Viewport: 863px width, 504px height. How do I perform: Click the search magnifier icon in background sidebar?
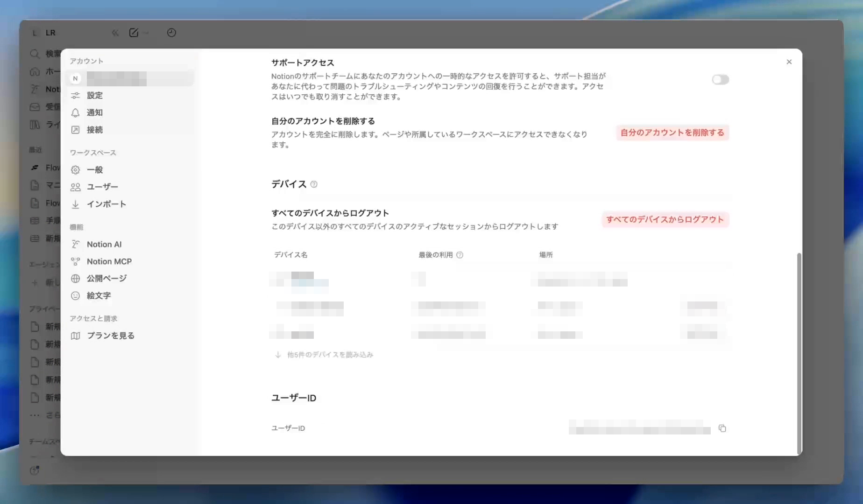click(x=35, y=54)
